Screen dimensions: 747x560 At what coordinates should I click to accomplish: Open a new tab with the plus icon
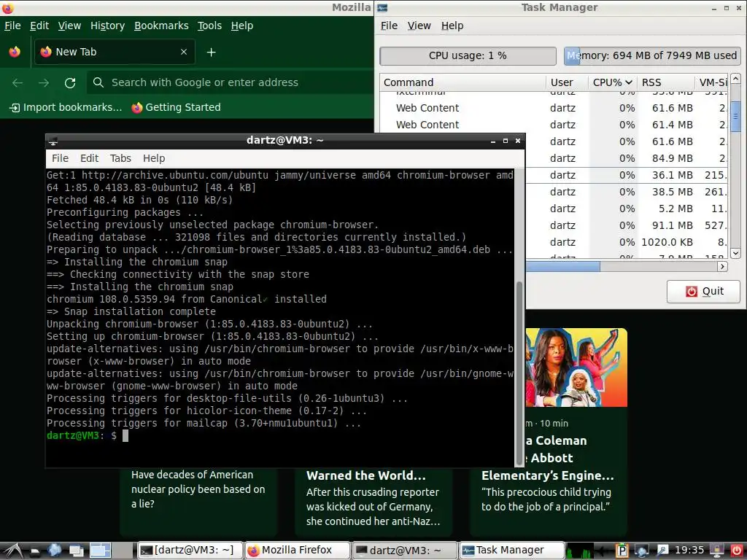(x=211, y=52)
